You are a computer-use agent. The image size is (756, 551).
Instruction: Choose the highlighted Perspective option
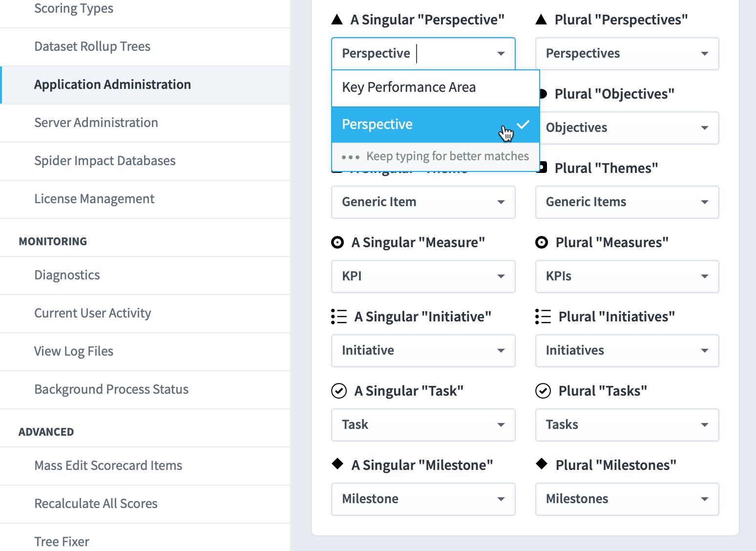coord(436,125)
